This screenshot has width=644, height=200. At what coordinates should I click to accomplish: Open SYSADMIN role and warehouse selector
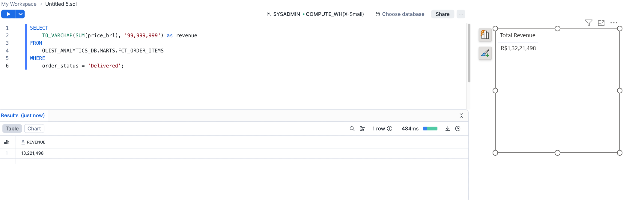pyautogui.click(x=315, y=14)
